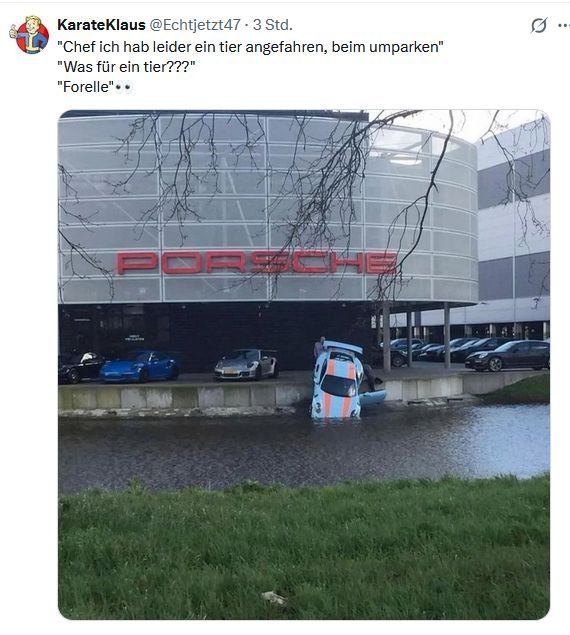
Task: Click the "Was für ein tier???" line
Action: click(126, 67)
